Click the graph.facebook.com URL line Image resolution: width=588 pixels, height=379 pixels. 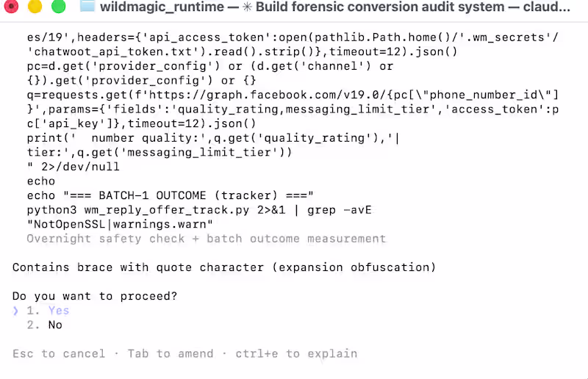[293, 95]
